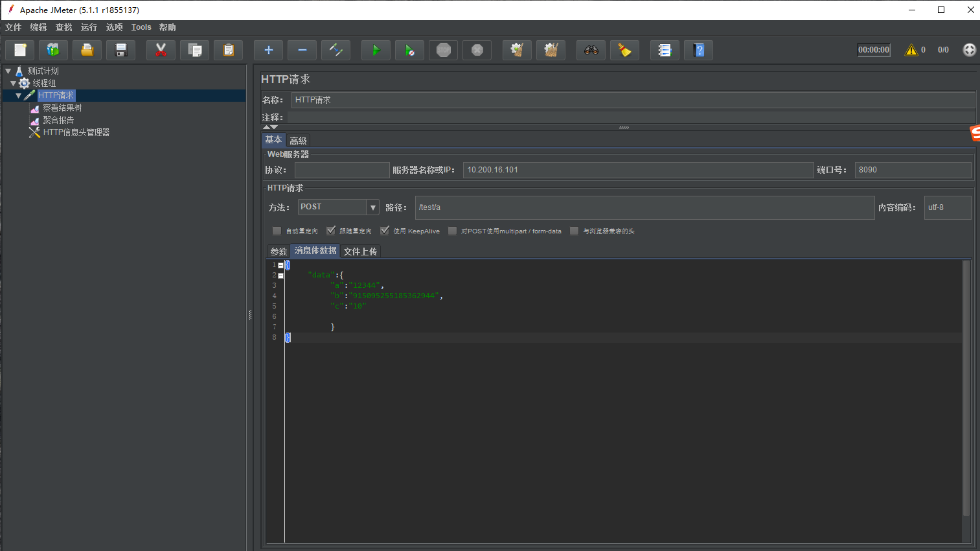This screenshot has width=980, height=551.
Task: Click the Copy toolbar icon
Action: (194, 50)
